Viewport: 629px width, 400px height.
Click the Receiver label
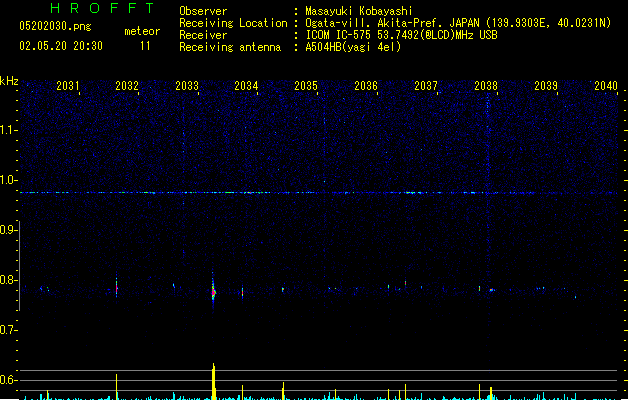203,35
